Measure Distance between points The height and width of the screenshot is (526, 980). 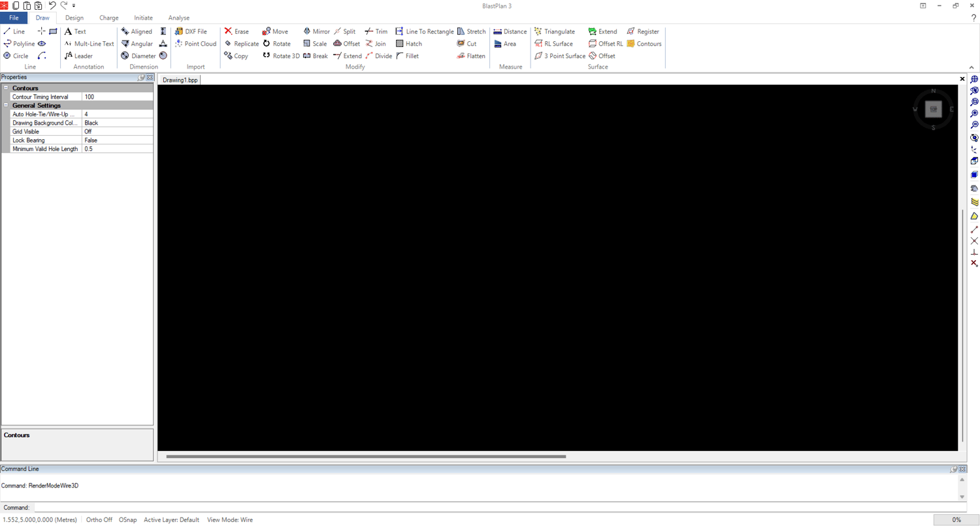(510, 31)
